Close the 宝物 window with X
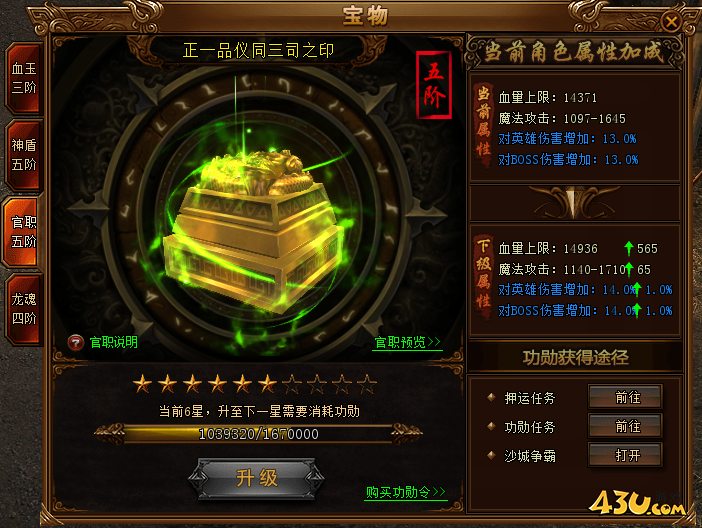 pyautogui.click(x=671, y=21)
